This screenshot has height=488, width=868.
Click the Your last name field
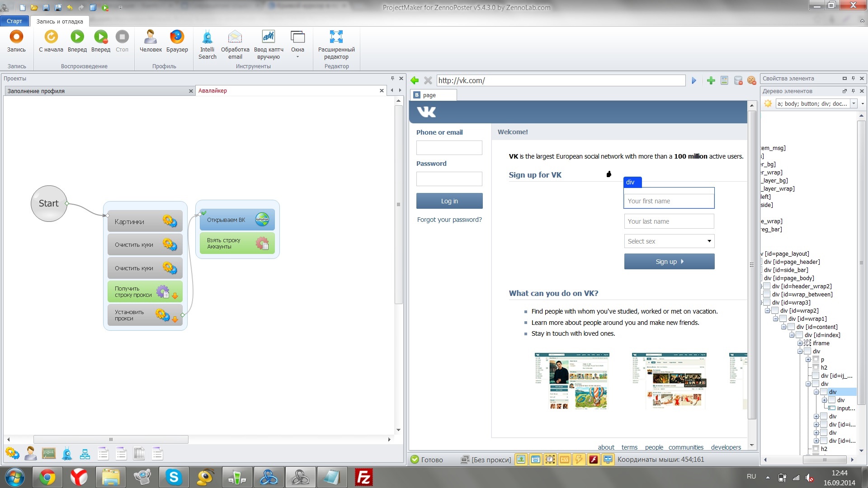pos(669,221)
